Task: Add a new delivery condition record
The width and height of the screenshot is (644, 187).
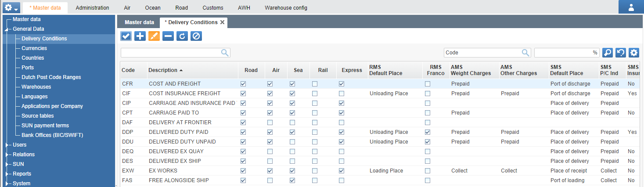Action: coord(140,36)
